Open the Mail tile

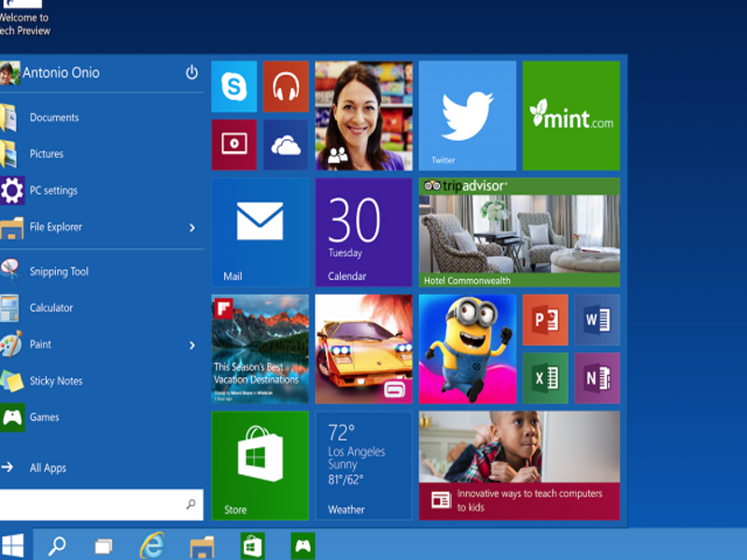261,232
